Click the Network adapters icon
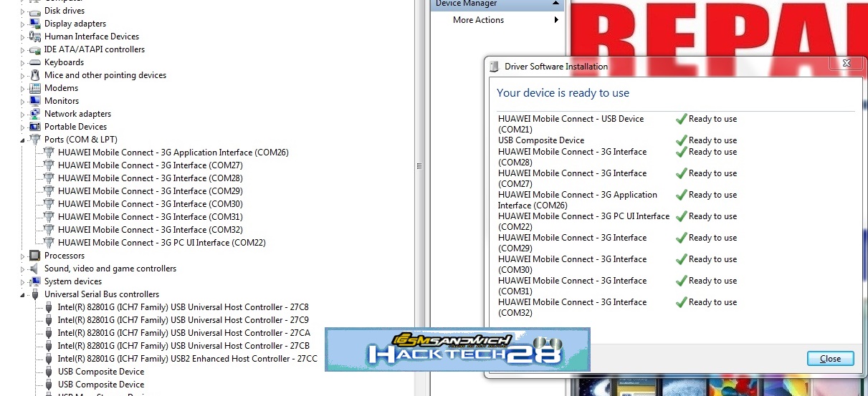The width and height of the screenshot is (868, 396). tap(34, 114)
